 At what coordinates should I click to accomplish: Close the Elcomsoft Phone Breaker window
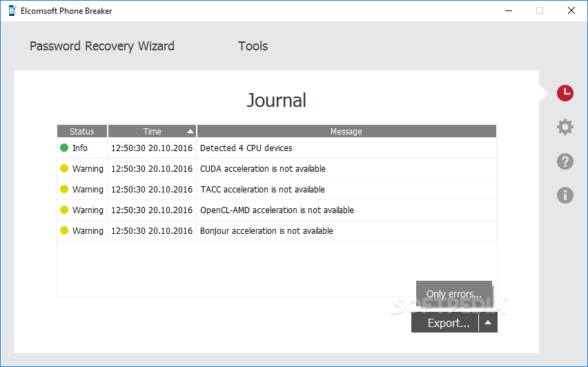point(571,10)
